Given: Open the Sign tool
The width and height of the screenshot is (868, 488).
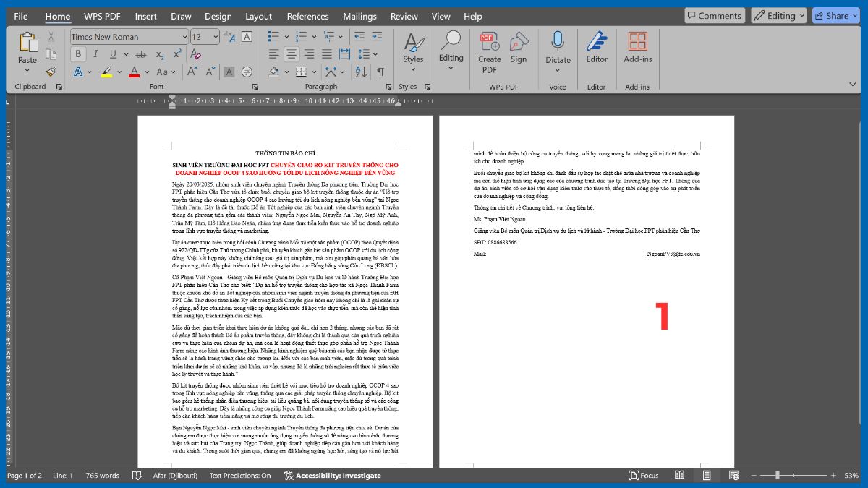Looking at the screenshot, I should pyautogui.click(x=519, y=49).
